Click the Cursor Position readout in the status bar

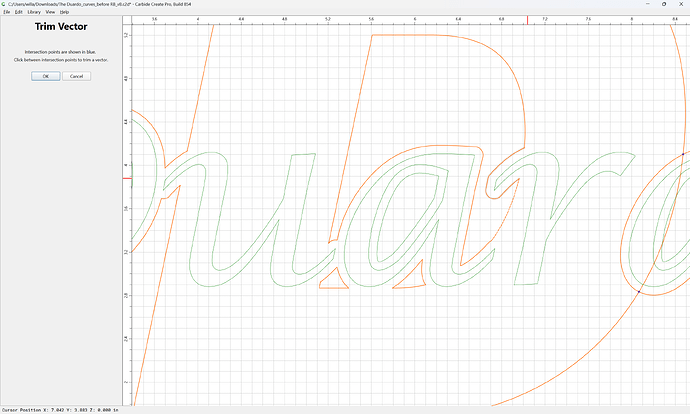tap(60, 410)
